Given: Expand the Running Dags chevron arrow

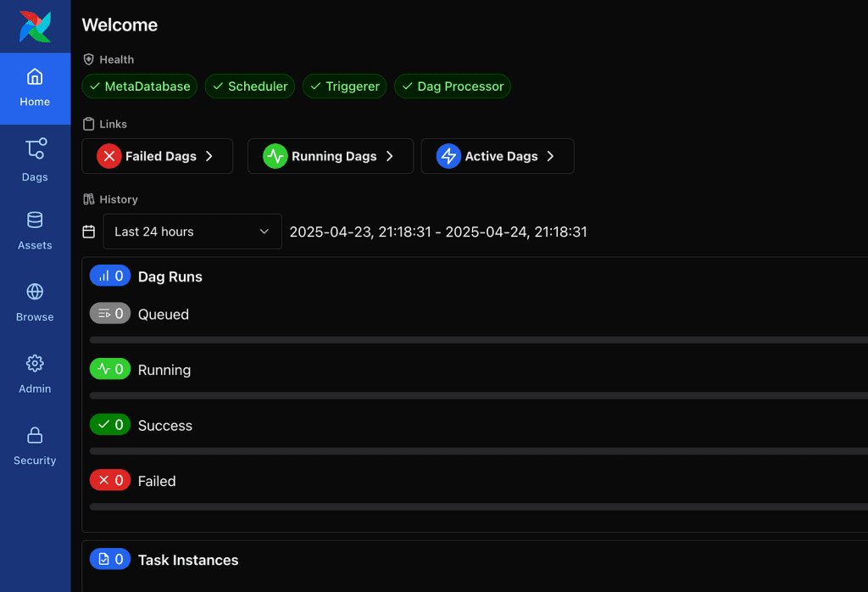Looking at the screenshot, I should [x=390, y=156].
